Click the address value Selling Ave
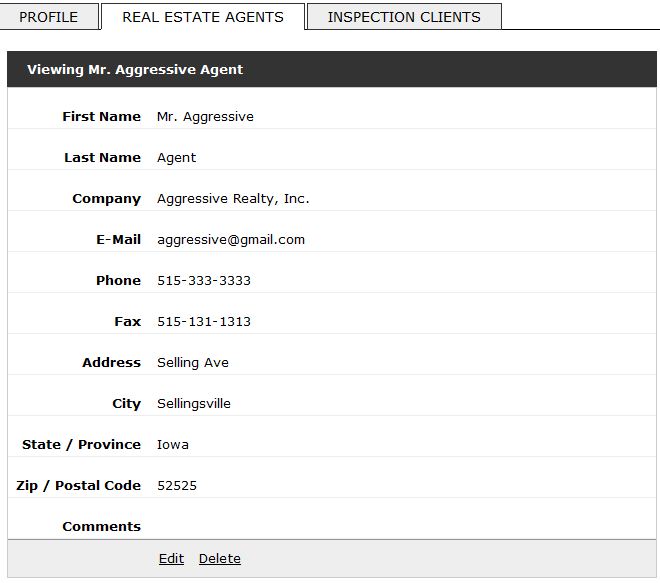 (193, 362)
